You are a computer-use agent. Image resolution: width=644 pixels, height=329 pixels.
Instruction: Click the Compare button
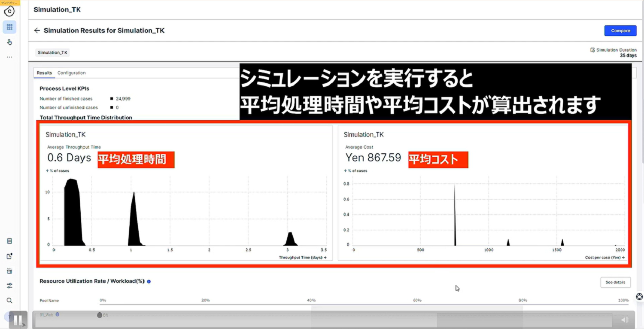pos(620,30)
